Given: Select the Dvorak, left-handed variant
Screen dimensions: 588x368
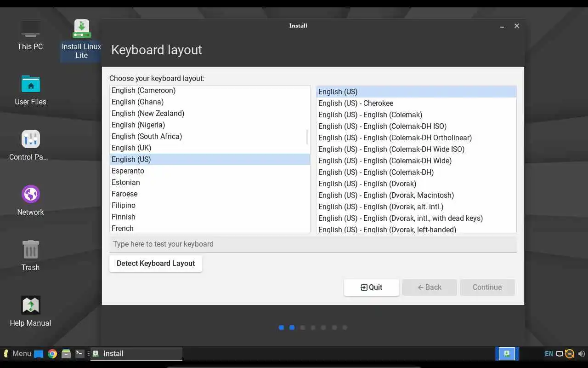Looking at the screenshot, I should 416,229.
